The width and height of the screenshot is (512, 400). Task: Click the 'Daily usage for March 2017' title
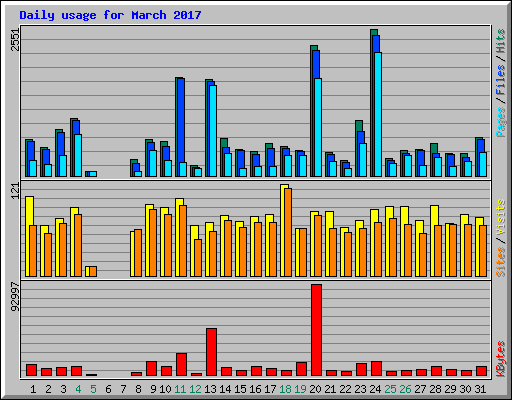[x=110, y=15]
